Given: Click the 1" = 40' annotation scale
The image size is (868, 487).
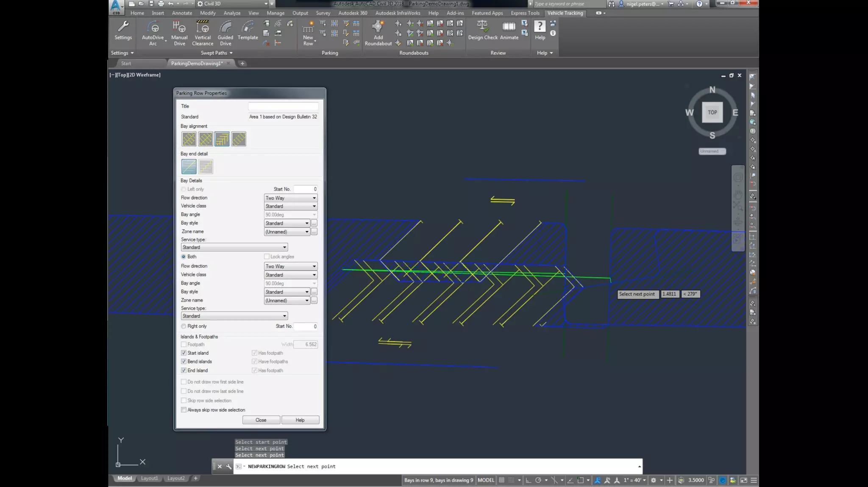Looking at the screenshot, I should coord(634,480).
